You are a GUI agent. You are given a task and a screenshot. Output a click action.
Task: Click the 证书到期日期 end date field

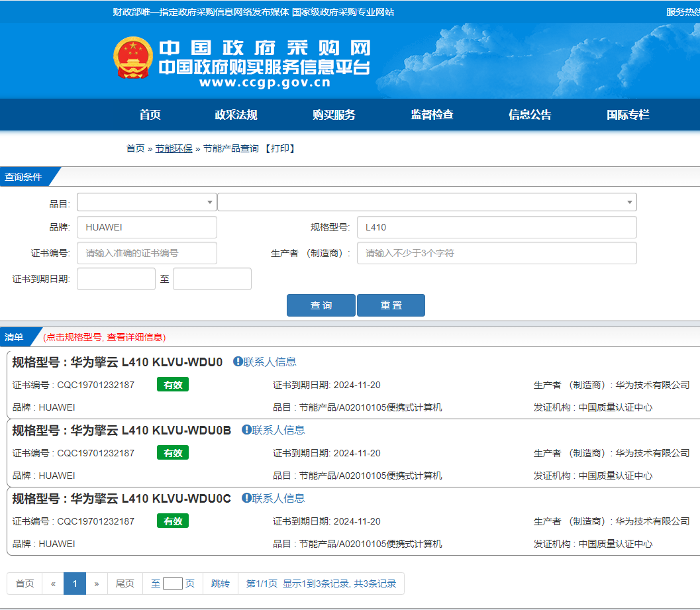pyautogui.click(x=212, y=279)
